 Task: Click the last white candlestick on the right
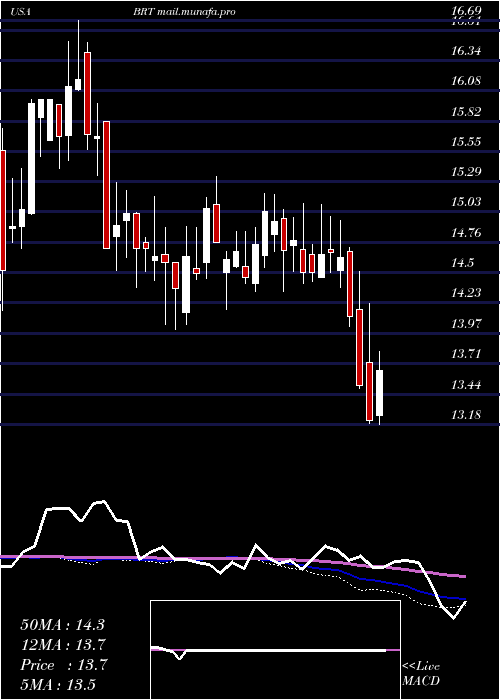(379, 393)
